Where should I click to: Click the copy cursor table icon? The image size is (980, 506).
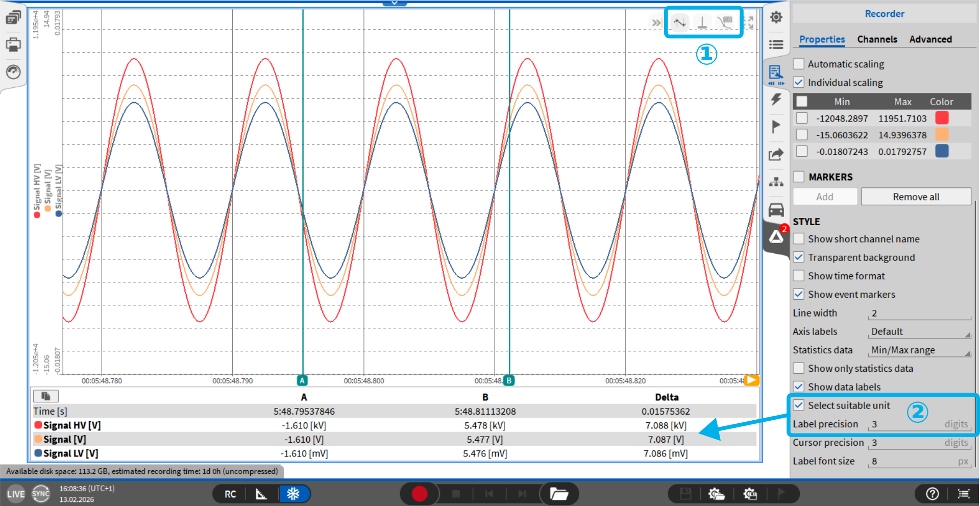coord(45,396)
